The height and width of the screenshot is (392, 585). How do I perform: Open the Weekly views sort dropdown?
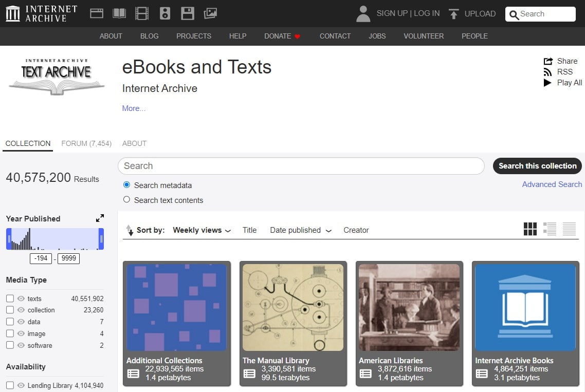point(202,230)
